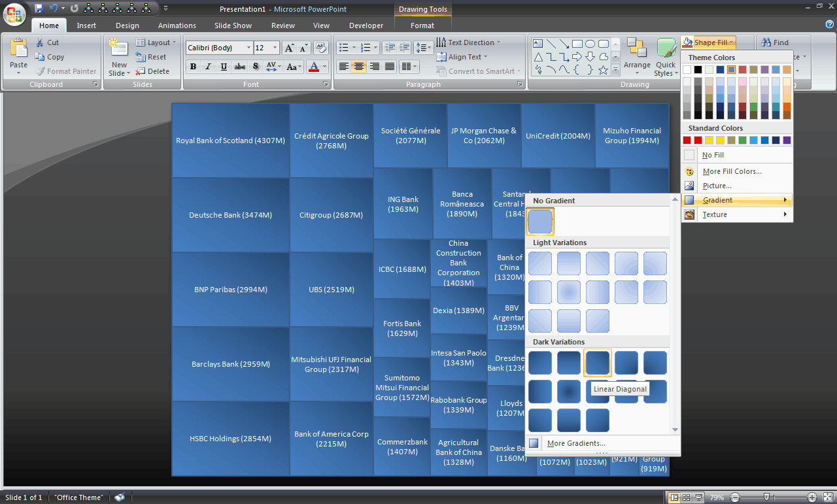Open the font size dropdown
Image resolution: width=837 pixels, height=504 pixels.
pos(275,47)
